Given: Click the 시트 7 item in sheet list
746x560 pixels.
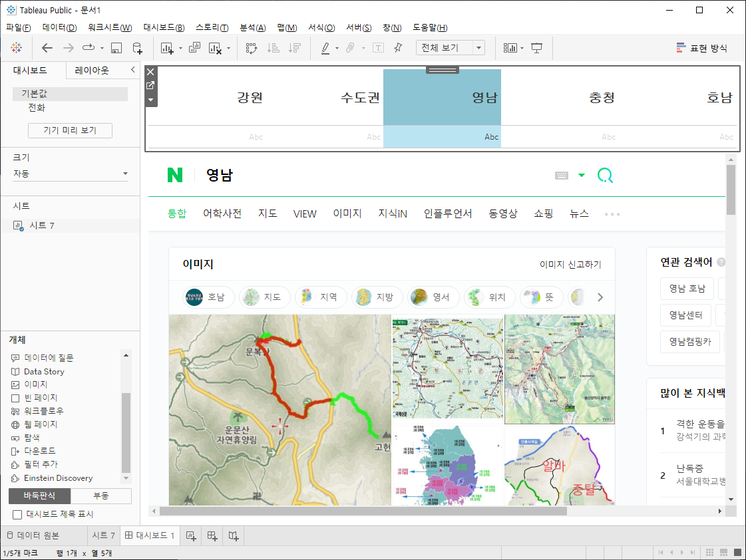Looking at the screenshot, I should coord(42,225).
